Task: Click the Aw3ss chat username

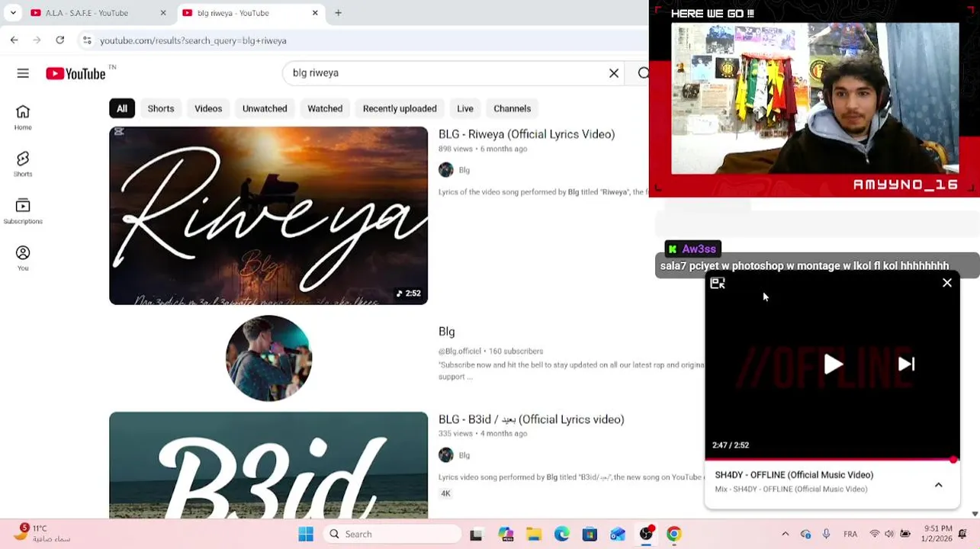Action: pyautogui.click(x=699, y=249)
